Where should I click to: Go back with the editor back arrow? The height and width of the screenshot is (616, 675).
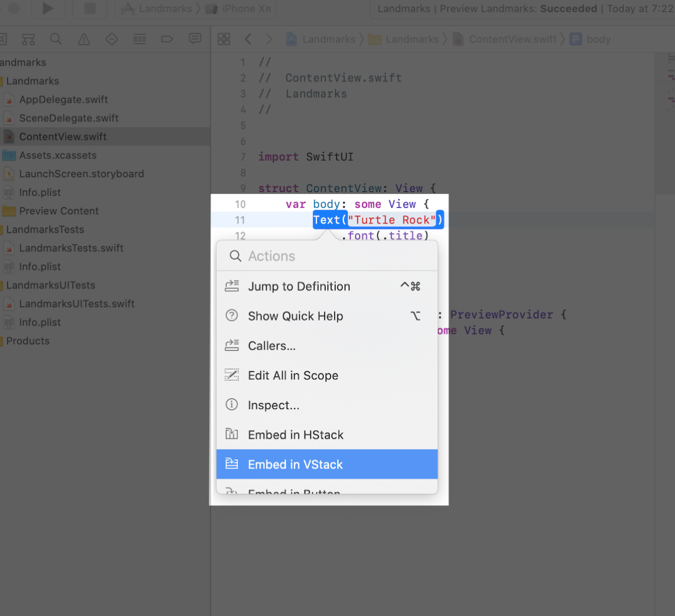(x=248, y=39)
